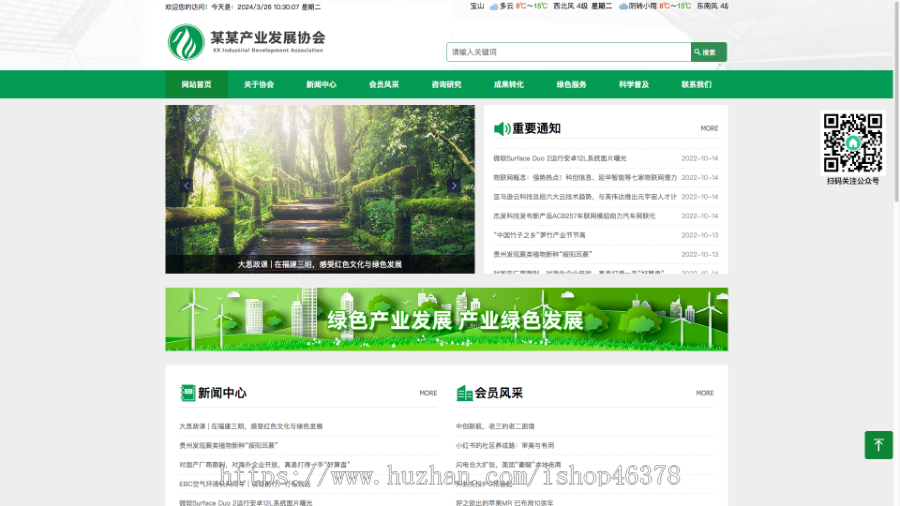Show previous slide with left arrow
Screen dimensions: 900x506
[186, 185]
